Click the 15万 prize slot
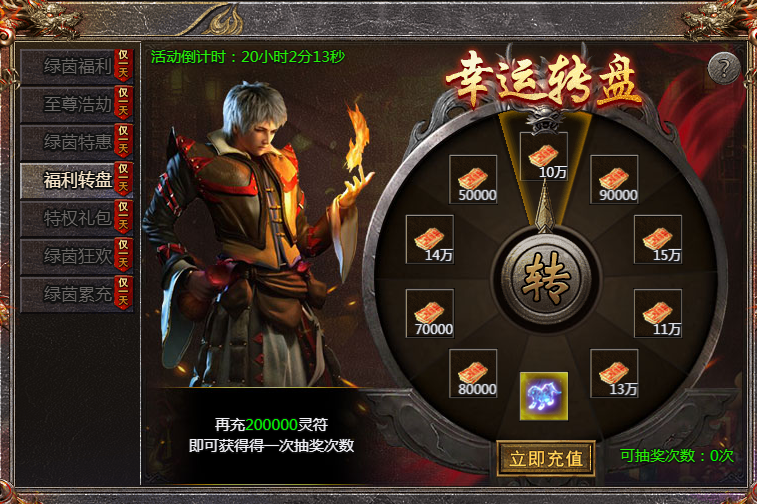The image size is (757, 504). pyautogui.click(x=658, y=239)
